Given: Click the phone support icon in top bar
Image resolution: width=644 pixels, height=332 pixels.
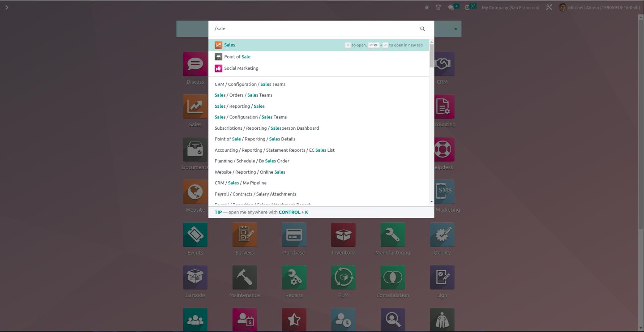Looking at the screenshot, I should pyautogui.click(x=438, y=8).
